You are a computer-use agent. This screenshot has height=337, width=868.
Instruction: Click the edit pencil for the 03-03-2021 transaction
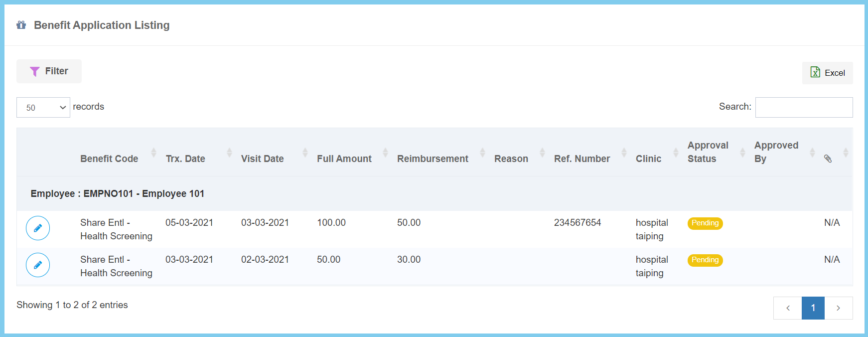(38, 265)
